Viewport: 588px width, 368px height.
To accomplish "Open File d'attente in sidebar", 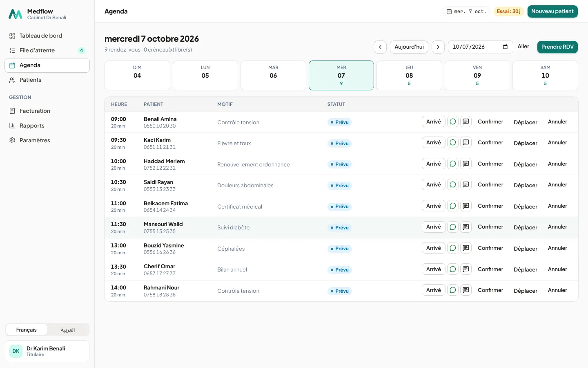I will click(x=47, y=51).
